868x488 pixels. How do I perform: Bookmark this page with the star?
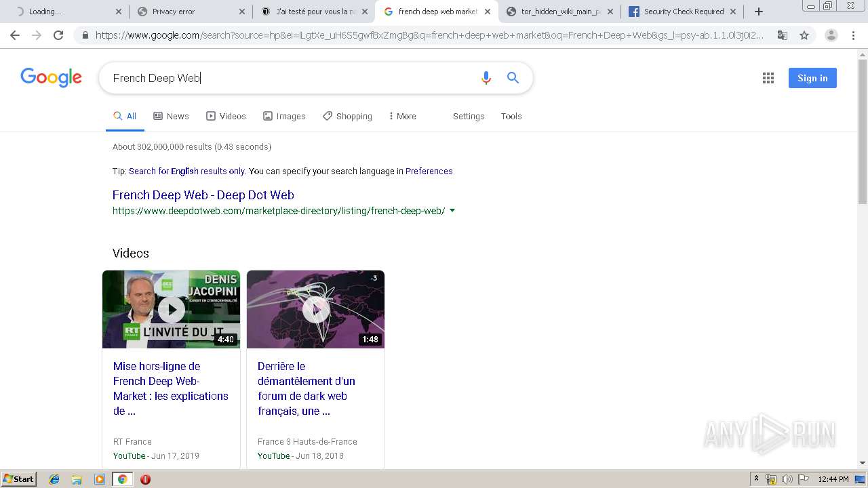coord(804,35)
